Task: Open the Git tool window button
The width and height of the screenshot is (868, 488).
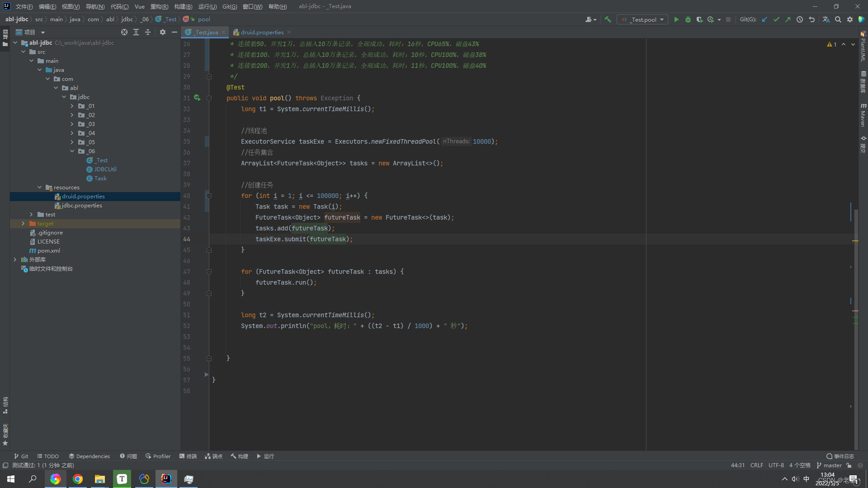Action: (21, 456)
